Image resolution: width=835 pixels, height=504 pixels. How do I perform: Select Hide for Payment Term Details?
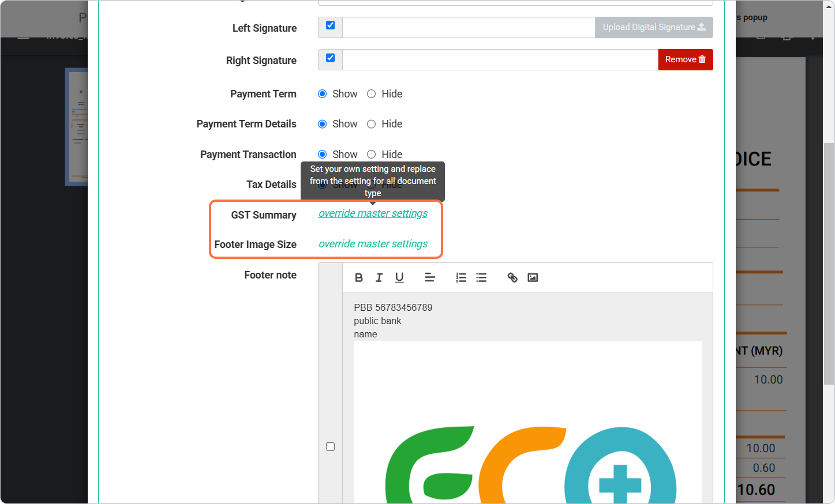[x=372, y=124]
